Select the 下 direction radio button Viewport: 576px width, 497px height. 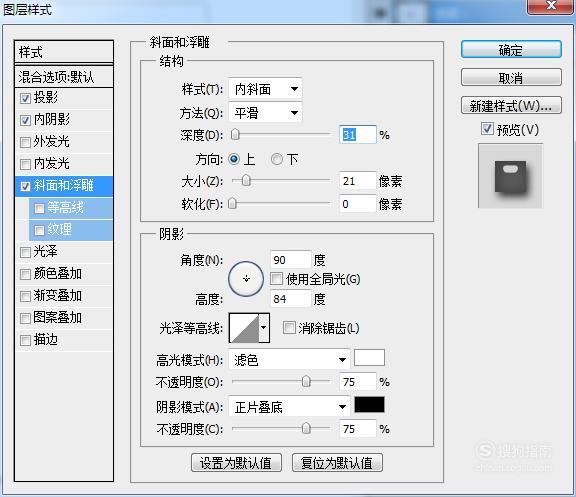(x=277, y=159)
